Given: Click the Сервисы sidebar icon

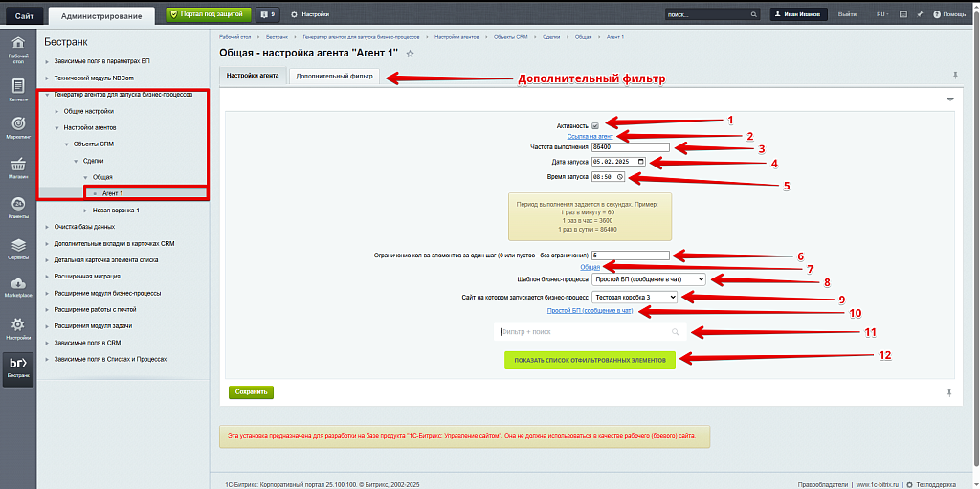Looking at the screenshot, I should [18, 247].
